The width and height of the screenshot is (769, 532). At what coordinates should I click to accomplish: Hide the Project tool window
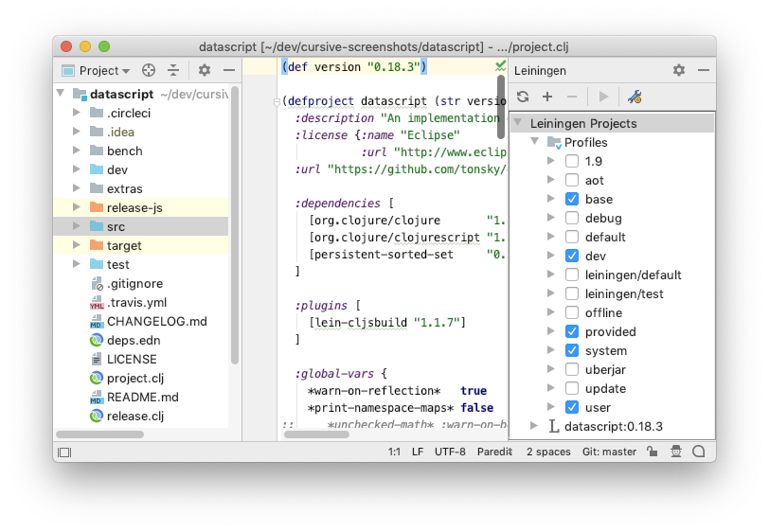(x=229, y=70)
